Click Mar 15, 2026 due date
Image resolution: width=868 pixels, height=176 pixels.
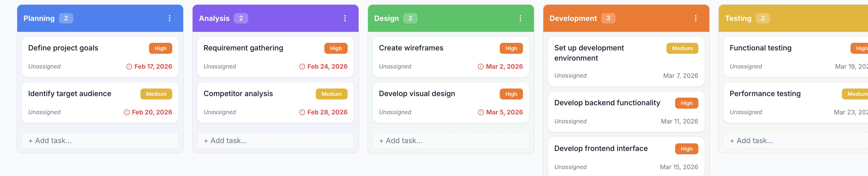tap(679, 167)
